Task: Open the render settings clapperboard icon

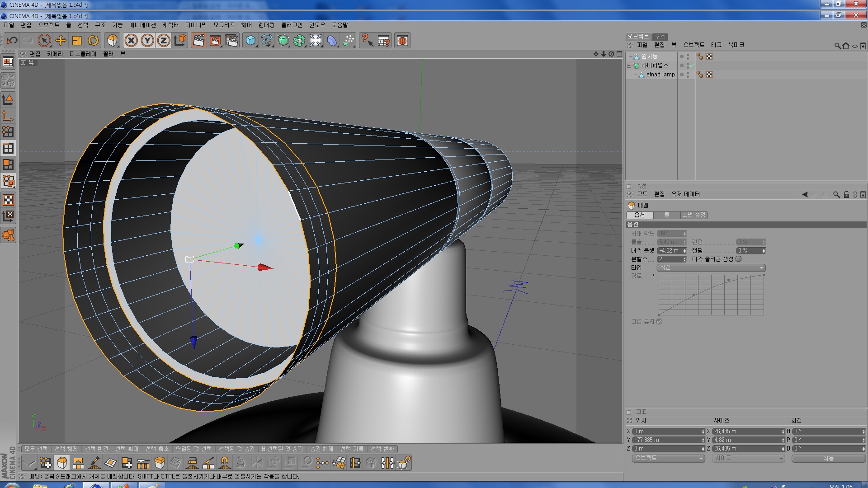Action: click(x=231, y=41)
